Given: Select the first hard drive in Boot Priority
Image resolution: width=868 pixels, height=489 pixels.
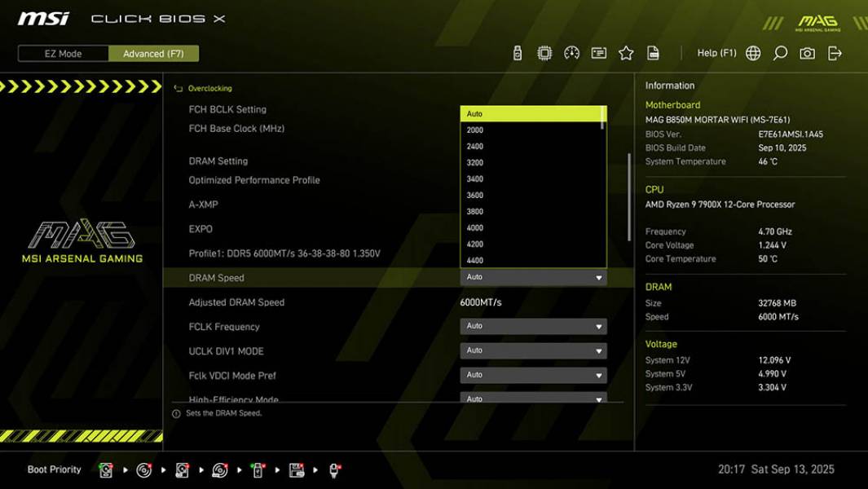Looking at the screenshot, I should click(x=106, y=469).
